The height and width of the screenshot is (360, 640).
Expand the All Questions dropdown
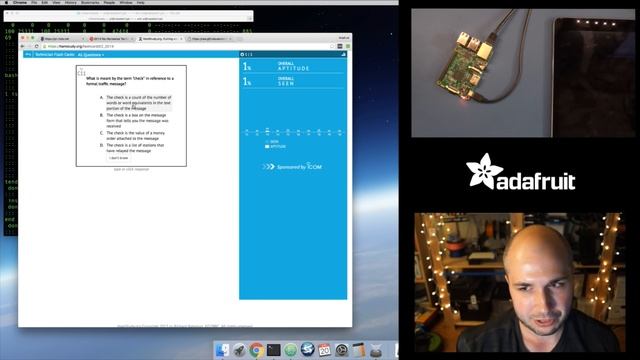point(91,55)
